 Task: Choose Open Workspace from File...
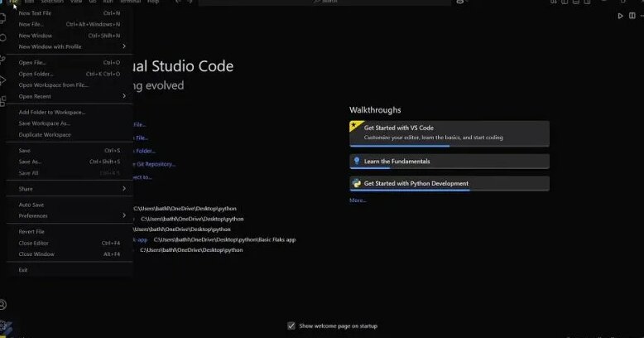point(70,85)
